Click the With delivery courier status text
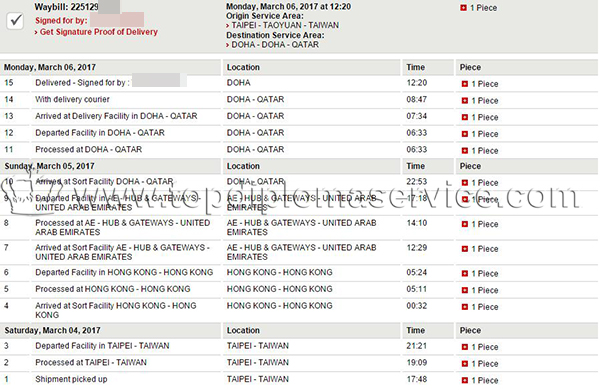Image resolution: width=600 pixels, height=390 pixels. (72, 100)
